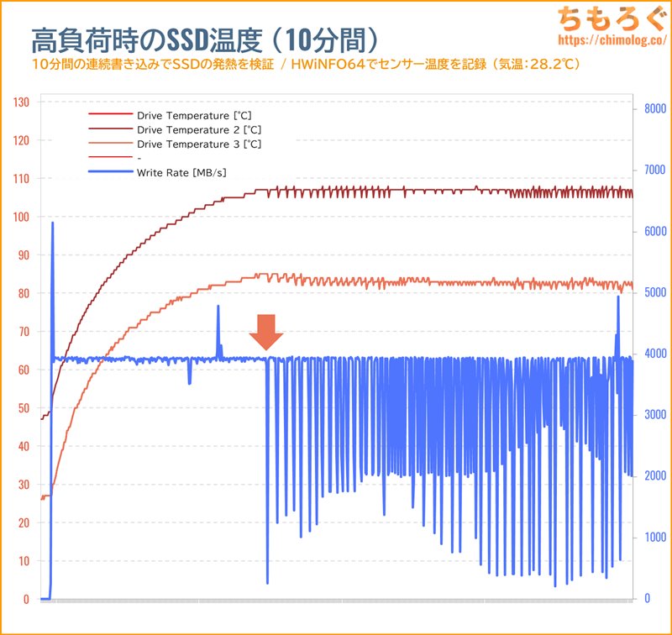The width and height of the screenshot is (672, 635).
Task: Click the Drive Temperature legend line swatch
Action: 111,114
